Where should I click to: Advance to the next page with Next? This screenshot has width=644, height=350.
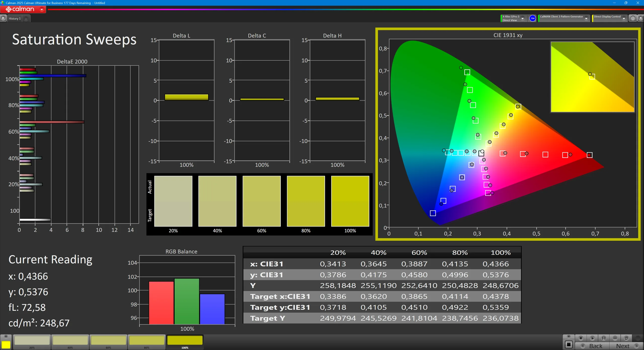626,346
